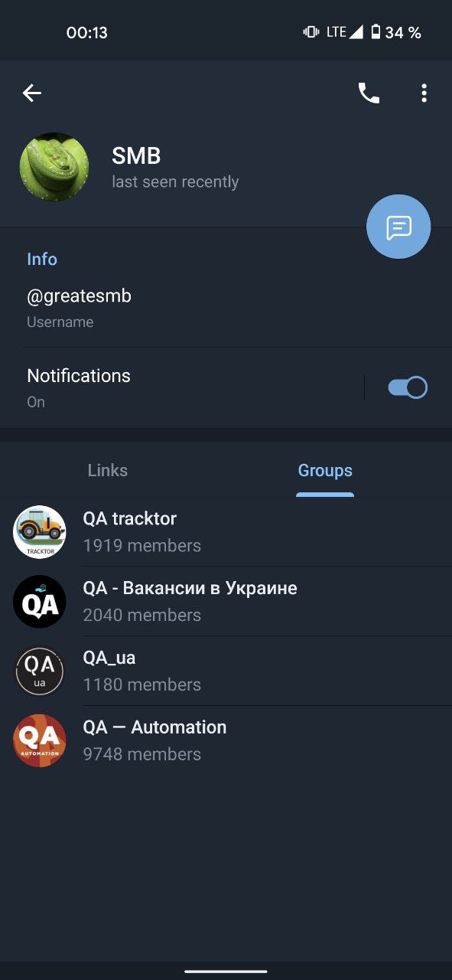
Task: Open the three-dot overflow menu
Action: (x=424, y=93)
